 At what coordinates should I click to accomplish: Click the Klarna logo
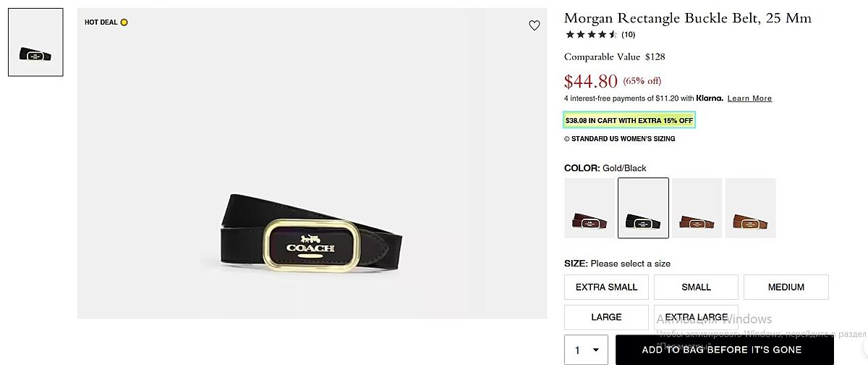[x=710, y=98]
